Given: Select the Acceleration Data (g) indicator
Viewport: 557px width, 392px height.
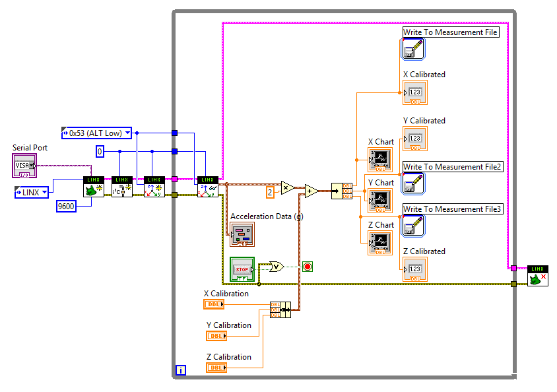Looking at the screenshot, I should pos(242,234).
